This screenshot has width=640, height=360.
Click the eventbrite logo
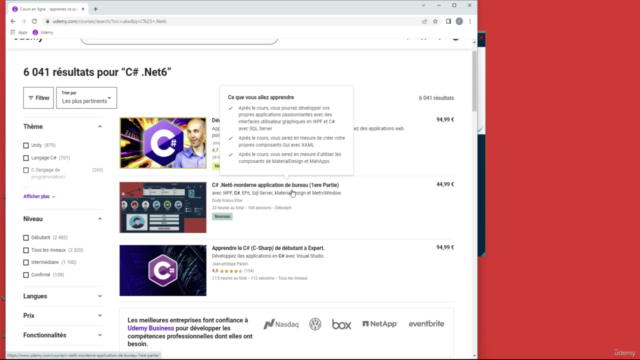coord(426,324)
